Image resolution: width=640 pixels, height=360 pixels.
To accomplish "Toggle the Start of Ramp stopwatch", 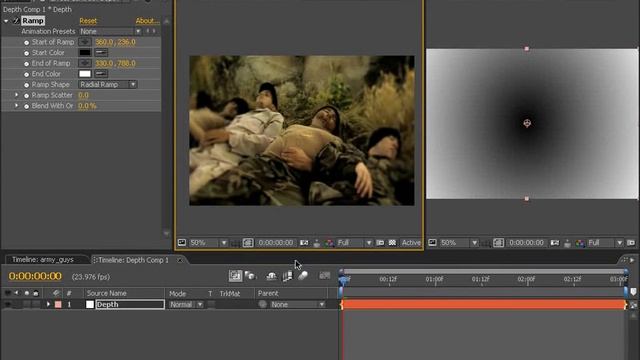I will [x=27, y=42].
